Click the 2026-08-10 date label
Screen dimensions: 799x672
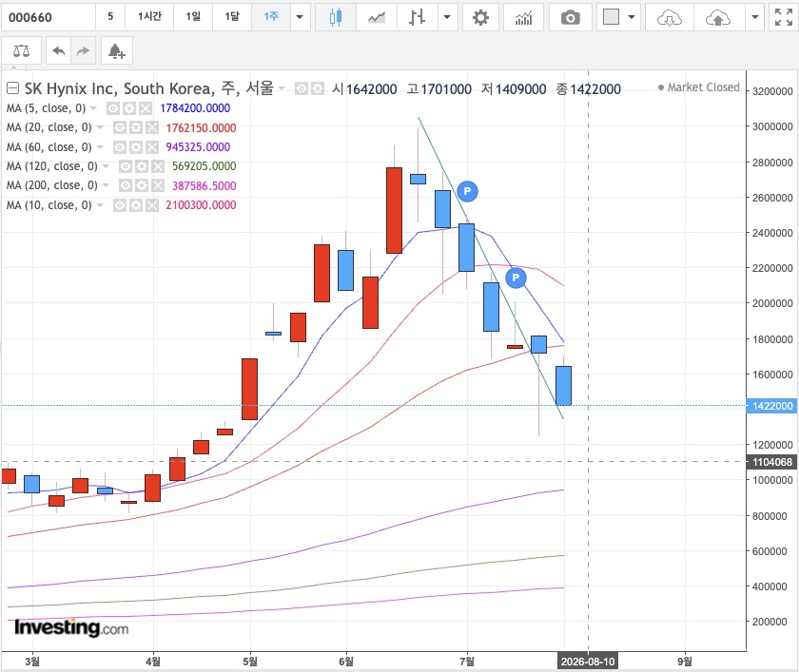pos(588,662)
